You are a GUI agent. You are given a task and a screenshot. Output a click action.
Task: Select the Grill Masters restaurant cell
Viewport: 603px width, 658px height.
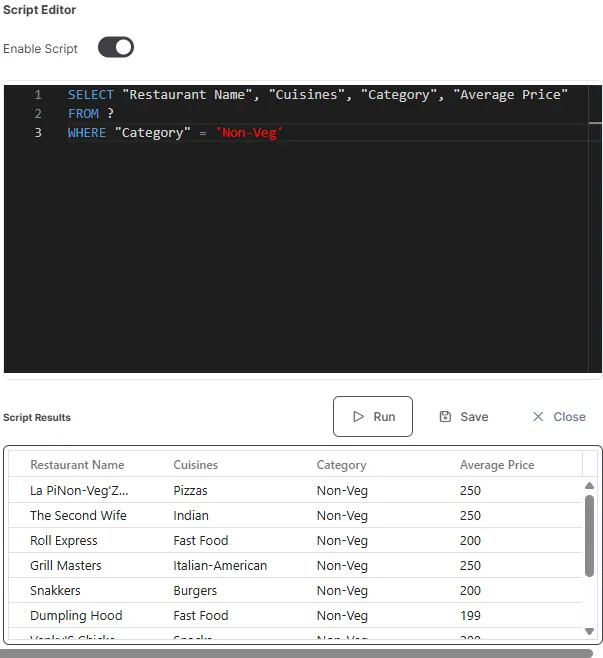click(x=66, y=566)
